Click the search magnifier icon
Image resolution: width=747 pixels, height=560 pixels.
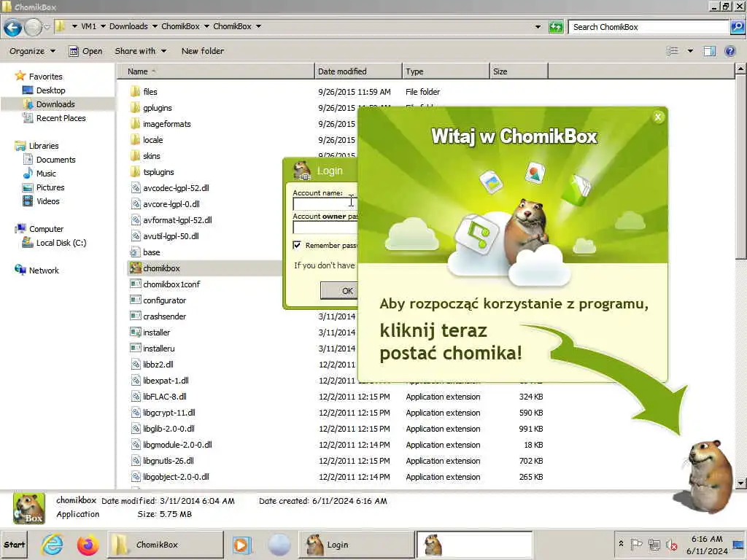click(737, 27)
